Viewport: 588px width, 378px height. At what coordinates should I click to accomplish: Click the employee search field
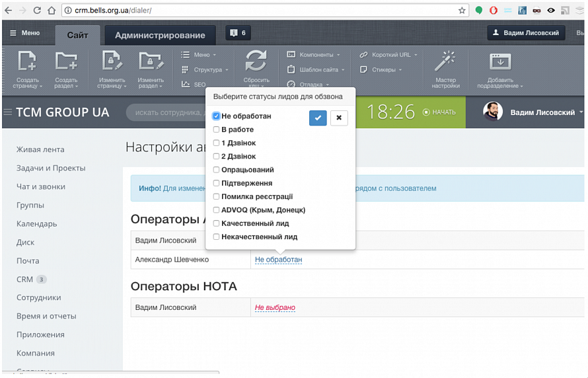coord(167,112)
